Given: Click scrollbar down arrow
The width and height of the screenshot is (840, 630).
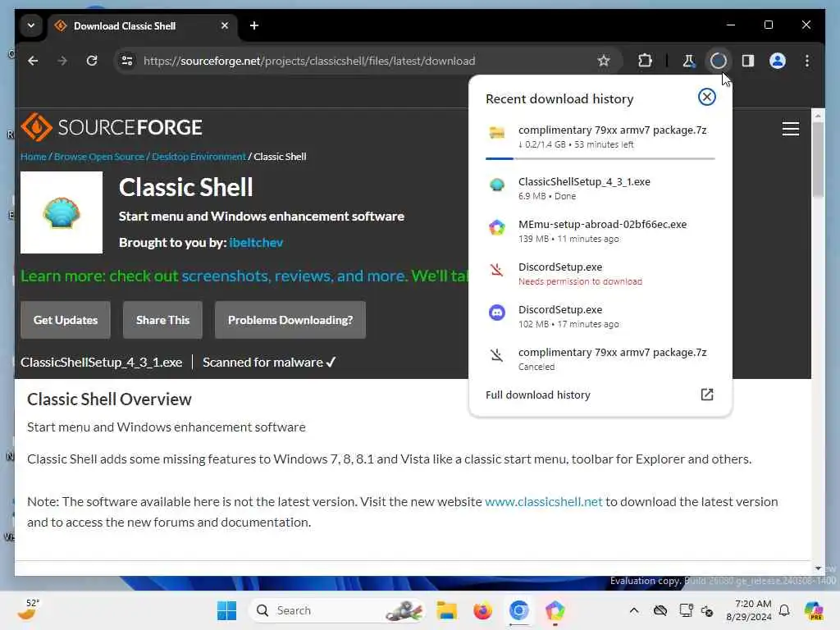Looking at the screenshot, I should coord(818,568).
